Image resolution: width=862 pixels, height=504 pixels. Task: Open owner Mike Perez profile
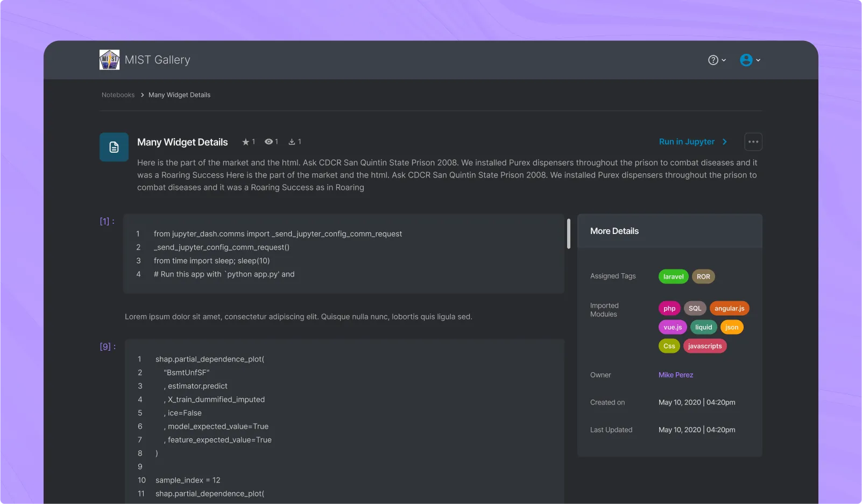(676, 375)
